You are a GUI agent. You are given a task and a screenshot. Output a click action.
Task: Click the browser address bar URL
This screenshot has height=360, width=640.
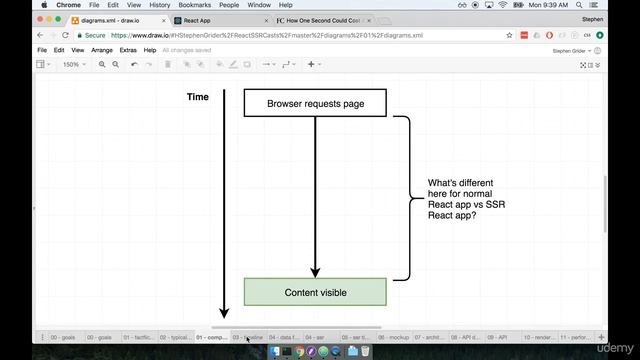click(267, 36)
